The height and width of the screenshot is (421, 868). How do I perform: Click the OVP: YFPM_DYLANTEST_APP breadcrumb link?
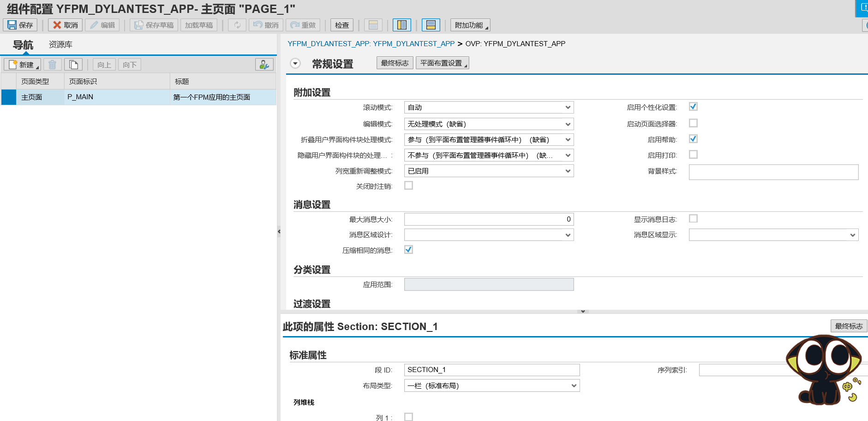click(515, 43)
